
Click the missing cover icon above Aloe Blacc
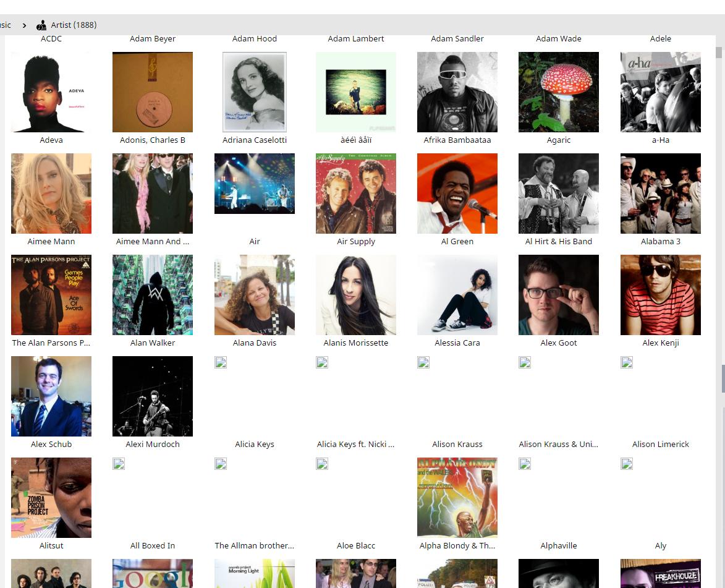322,464
